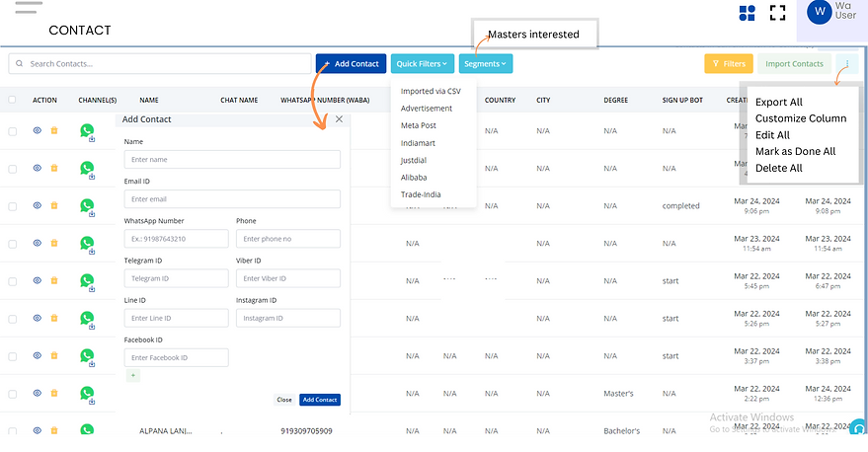Image resolution: width=868 pixels, height=452 pixels.
Task: Open the hamburger menu icon
Action: (x=29, y=7)
